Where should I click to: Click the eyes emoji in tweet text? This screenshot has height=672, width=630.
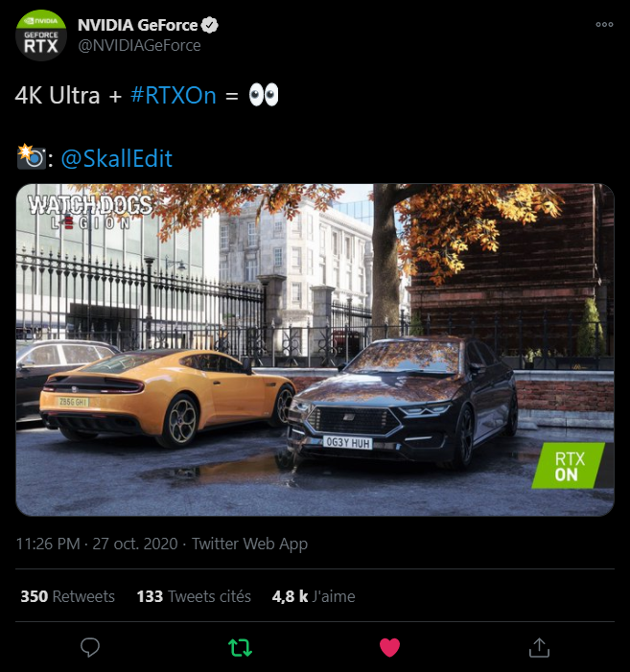264,95
